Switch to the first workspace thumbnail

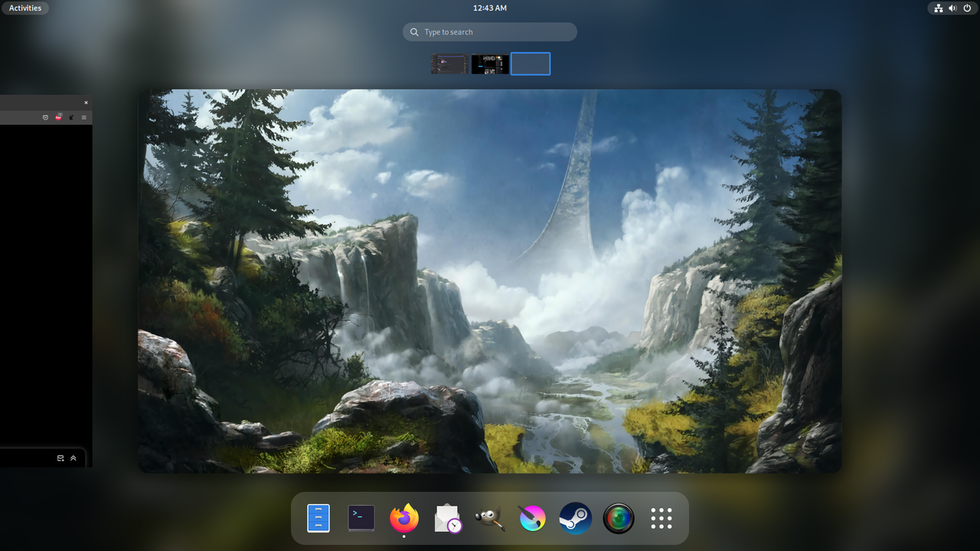coord(449,64)
